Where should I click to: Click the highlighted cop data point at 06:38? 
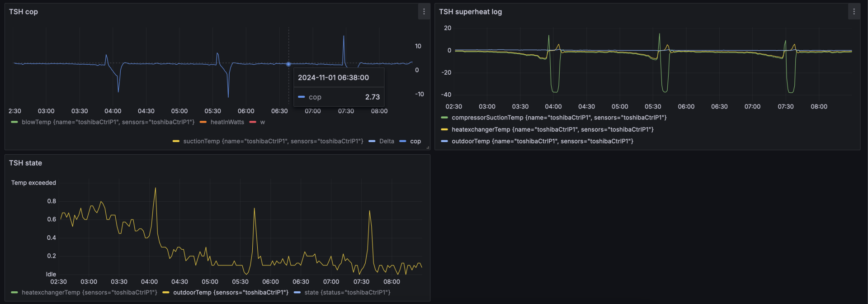coord(288,64)
